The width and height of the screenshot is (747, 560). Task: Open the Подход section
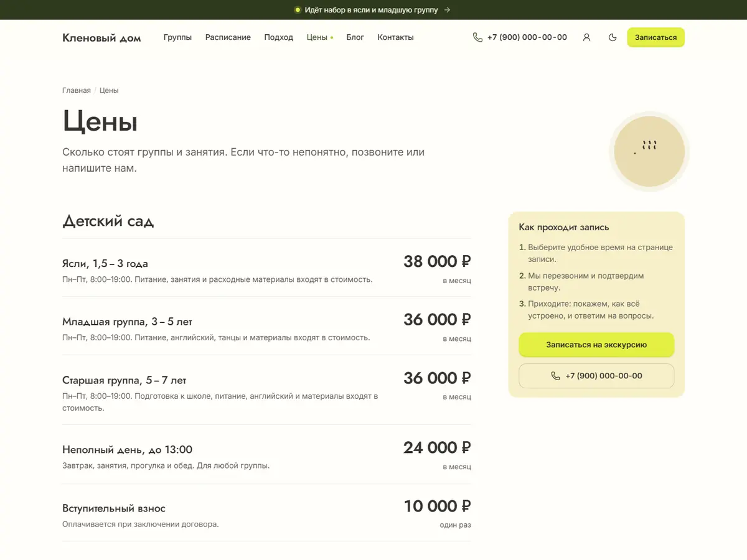point(278,37)
